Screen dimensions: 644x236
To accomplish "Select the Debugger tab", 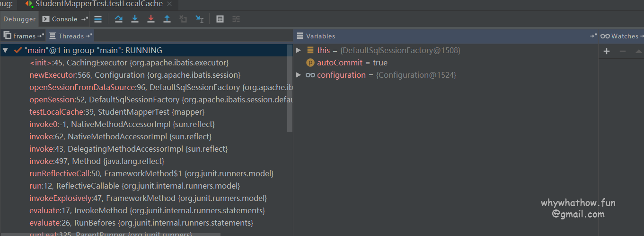I will (19, 19).
